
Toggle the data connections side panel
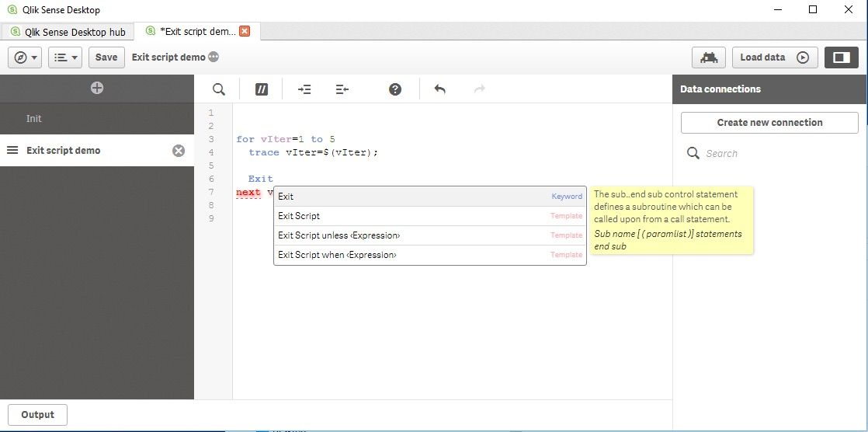(842, 57)
